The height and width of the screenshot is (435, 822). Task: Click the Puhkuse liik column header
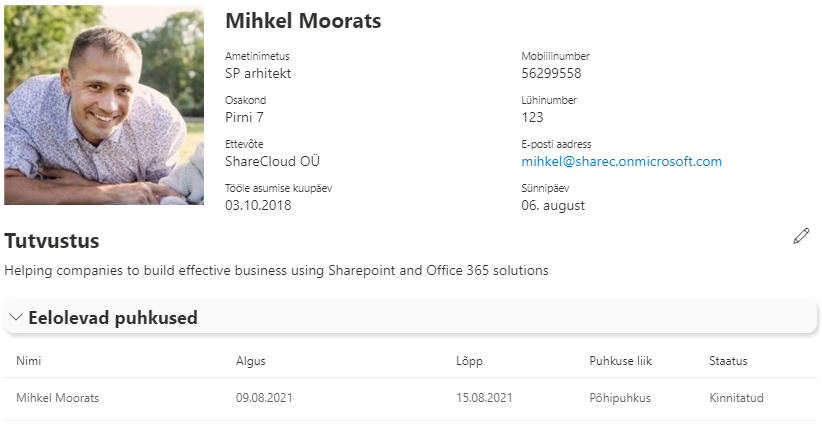click(620, 361)
